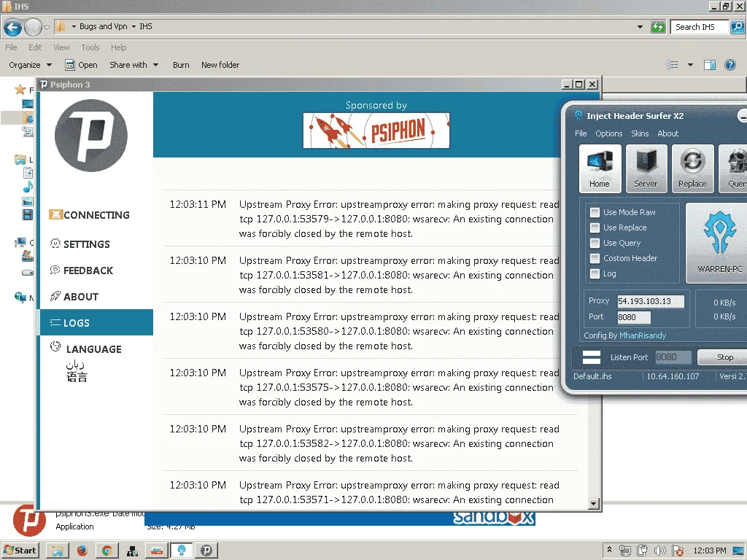Click the Proxy address input field
The image size is (747, 560).
coord(651,301)
